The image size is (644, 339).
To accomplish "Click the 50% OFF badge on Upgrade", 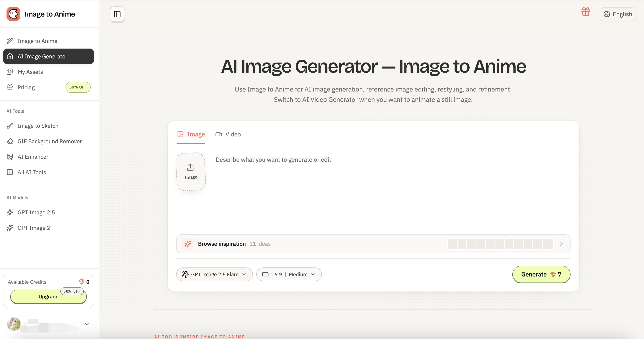I will point(72,291).
